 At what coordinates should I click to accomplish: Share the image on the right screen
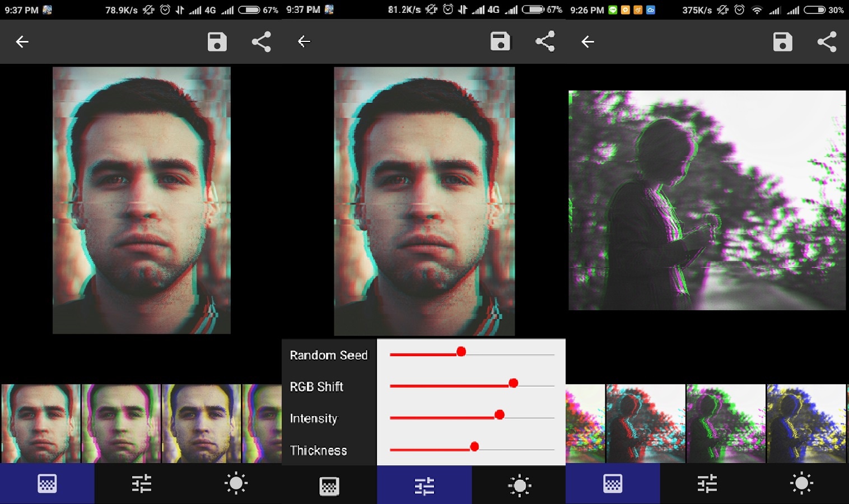click(827, 41)
